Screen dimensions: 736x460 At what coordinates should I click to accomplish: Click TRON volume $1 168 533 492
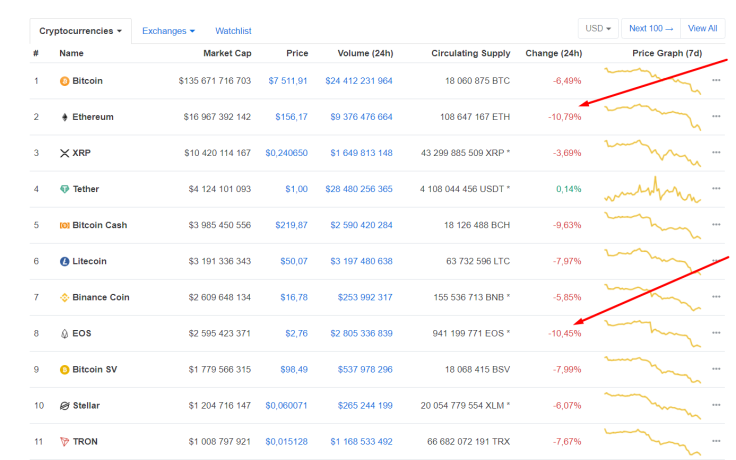361,442
